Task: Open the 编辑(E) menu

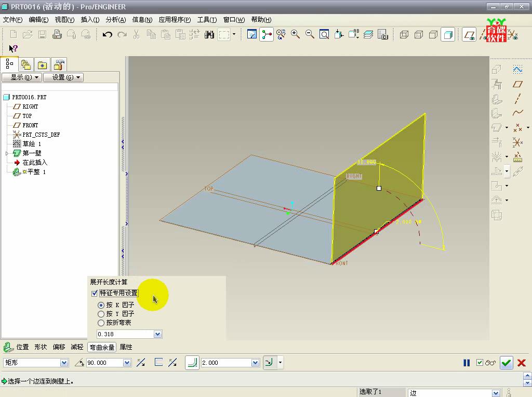Action: pos(38,20)
